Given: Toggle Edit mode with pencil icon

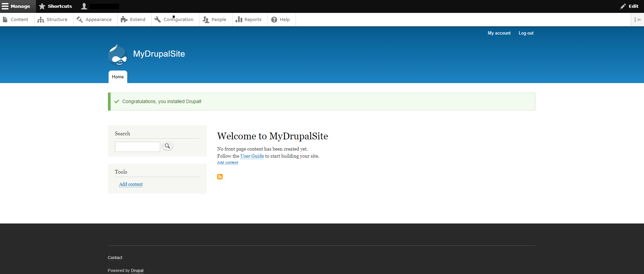Looking at the screenshot, I should pos(629,6).
